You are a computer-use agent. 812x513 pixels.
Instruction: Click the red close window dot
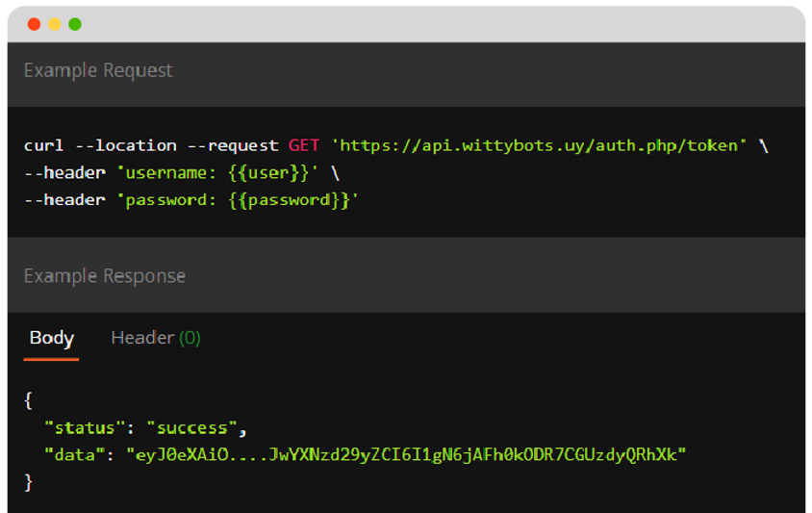click(35, 24)
